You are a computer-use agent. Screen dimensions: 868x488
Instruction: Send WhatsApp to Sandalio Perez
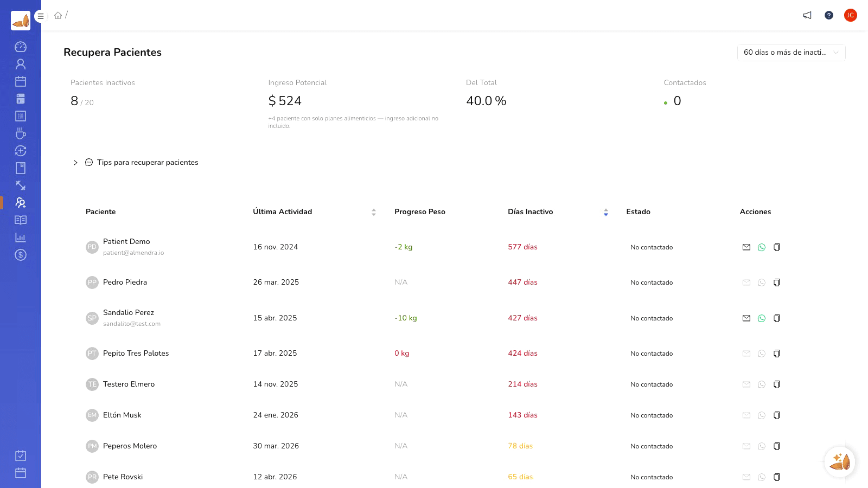762,318
